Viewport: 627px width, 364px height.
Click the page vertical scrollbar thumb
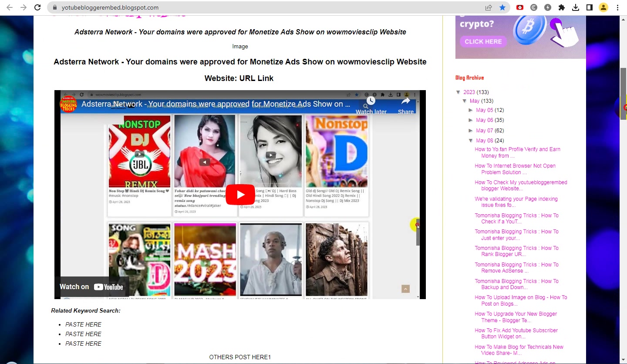(624, 91)
